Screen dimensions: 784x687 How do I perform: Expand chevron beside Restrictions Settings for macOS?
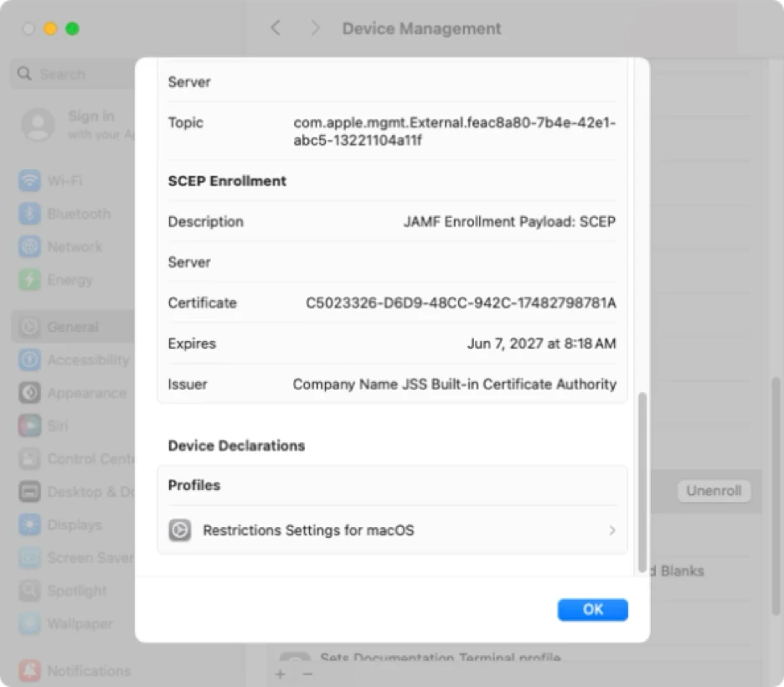tap(612, 530)
